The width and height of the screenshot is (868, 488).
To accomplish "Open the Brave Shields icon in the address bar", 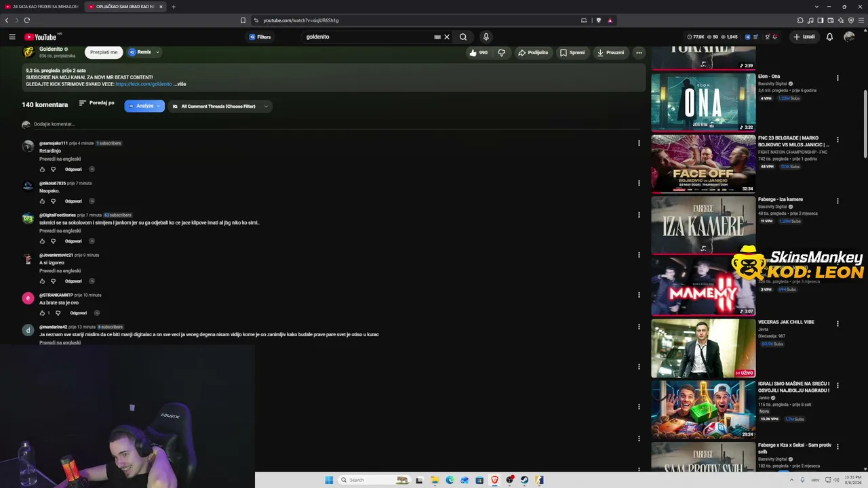I will (x=599, y=20).
